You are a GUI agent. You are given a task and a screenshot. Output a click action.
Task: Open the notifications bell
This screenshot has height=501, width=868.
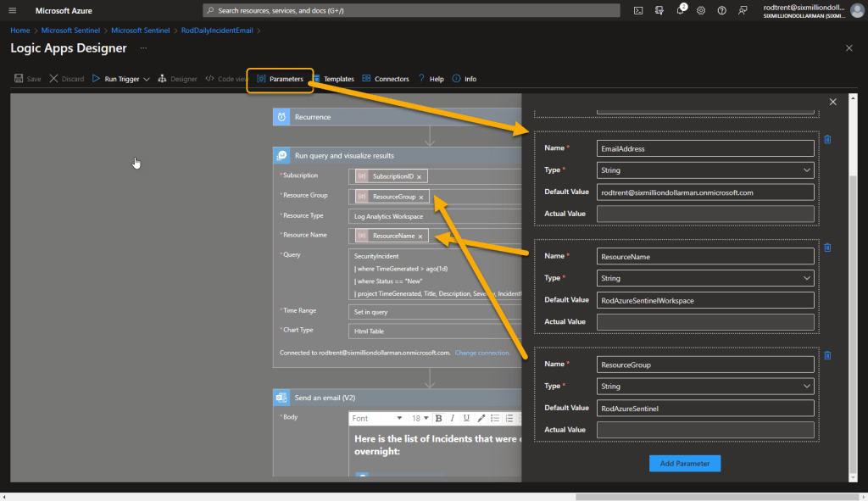click(681, 10)
